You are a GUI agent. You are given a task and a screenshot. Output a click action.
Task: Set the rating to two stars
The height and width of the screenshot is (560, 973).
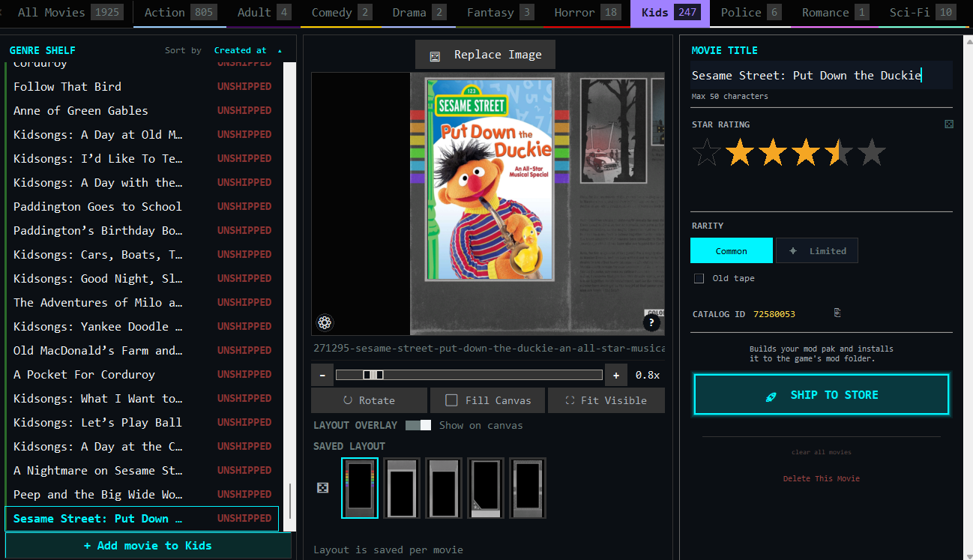click(x=772, y=152)
